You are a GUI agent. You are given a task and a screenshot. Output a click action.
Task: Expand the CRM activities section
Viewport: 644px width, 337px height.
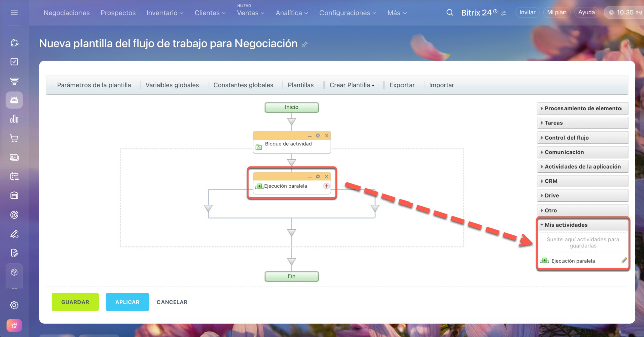coord(583,181)
